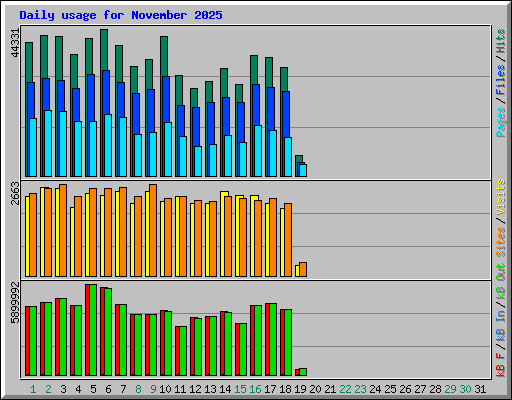
Task: Click the green kB Out bar for day 15
Action: pyautogui.click(x=243, y=349)
